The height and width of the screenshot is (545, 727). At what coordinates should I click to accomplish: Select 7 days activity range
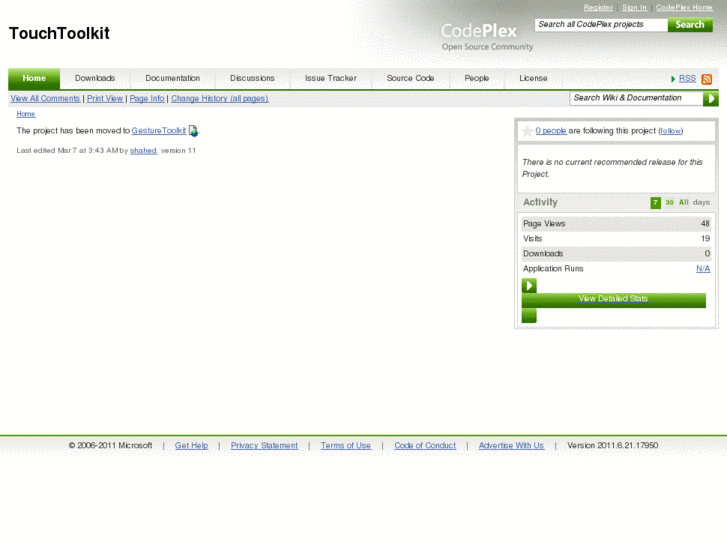pyautogui.click(x=655, y=203)
